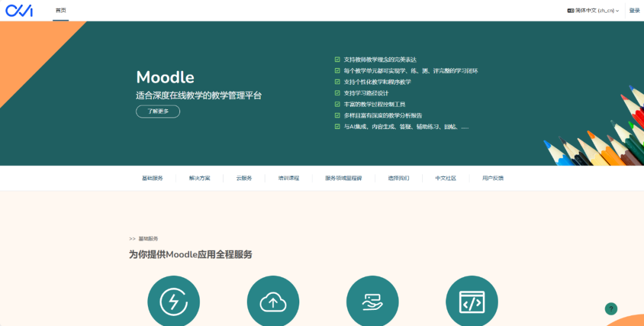Viewport: 644px width, 326px height.
Task: Click checkmark icon beside 支持学习路径设计
Action: click(338, 93)
